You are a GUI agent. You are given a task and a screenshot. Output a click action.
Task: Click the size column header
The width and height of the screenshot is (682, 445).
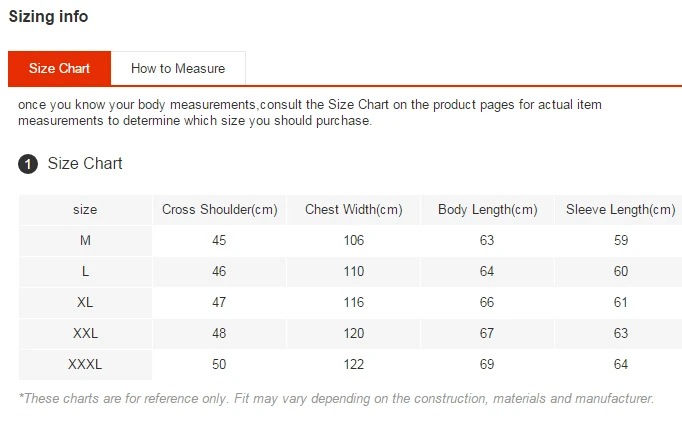coord(85,210)
